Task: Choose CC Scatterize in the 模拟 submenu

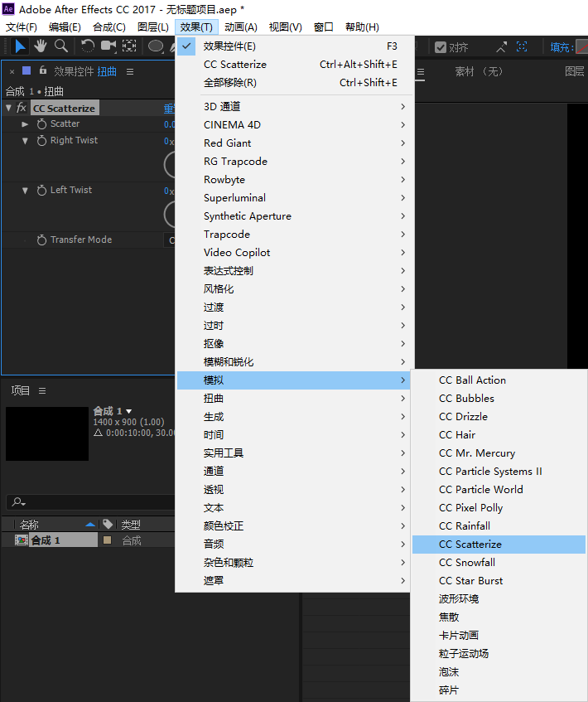Action: click(499, 545)
